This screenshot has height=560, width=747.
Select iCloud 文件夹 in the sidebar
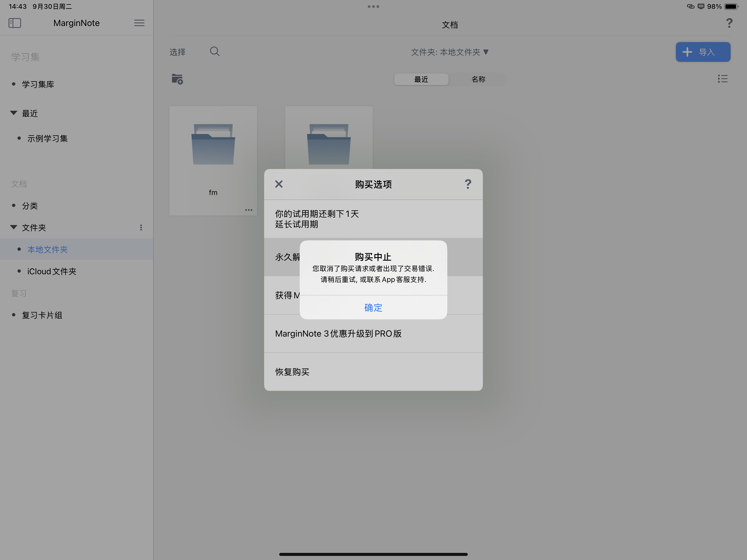(52, 271)
